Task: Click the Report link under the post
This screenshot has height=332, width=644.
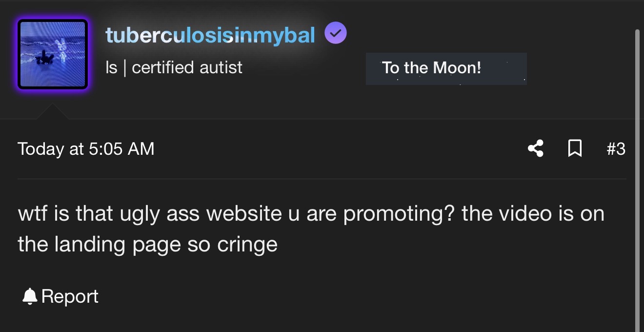Action: (x=70, y=296)
